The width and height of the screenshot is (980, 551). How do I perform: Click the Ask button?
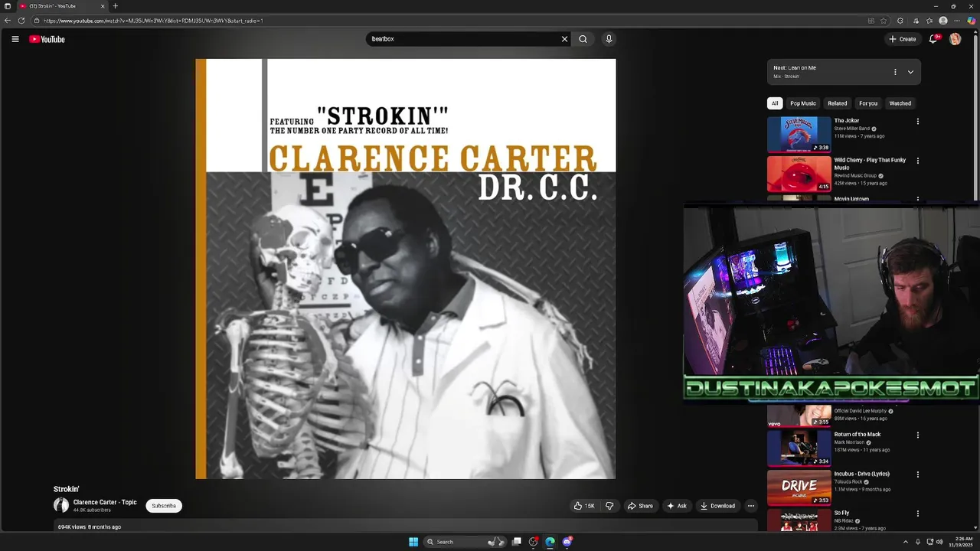[676, 506]
